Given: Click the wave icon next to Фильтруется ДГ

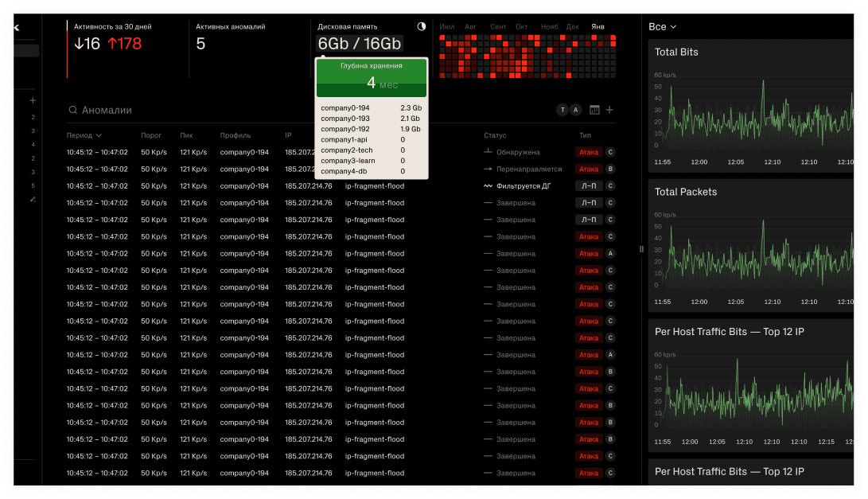Looking at the screenshot, I should click(488, 185).
